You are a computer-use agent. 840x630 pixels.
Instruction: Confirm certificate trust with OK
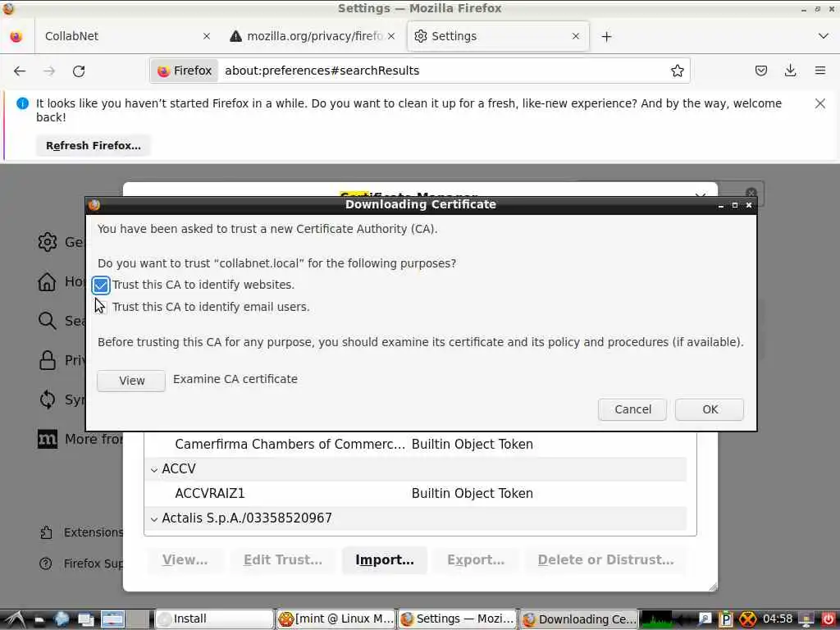click(x=710, y=410)
